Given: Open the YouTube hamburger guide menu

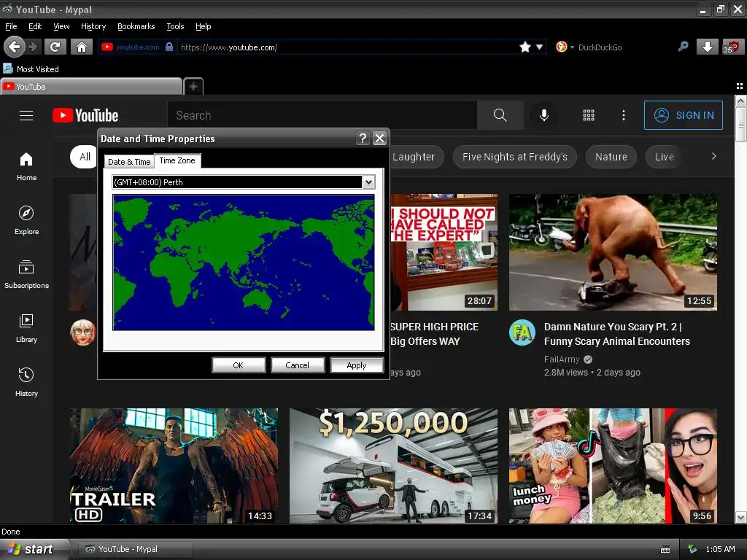Looking at the screenshot, I should pos(26,115).
